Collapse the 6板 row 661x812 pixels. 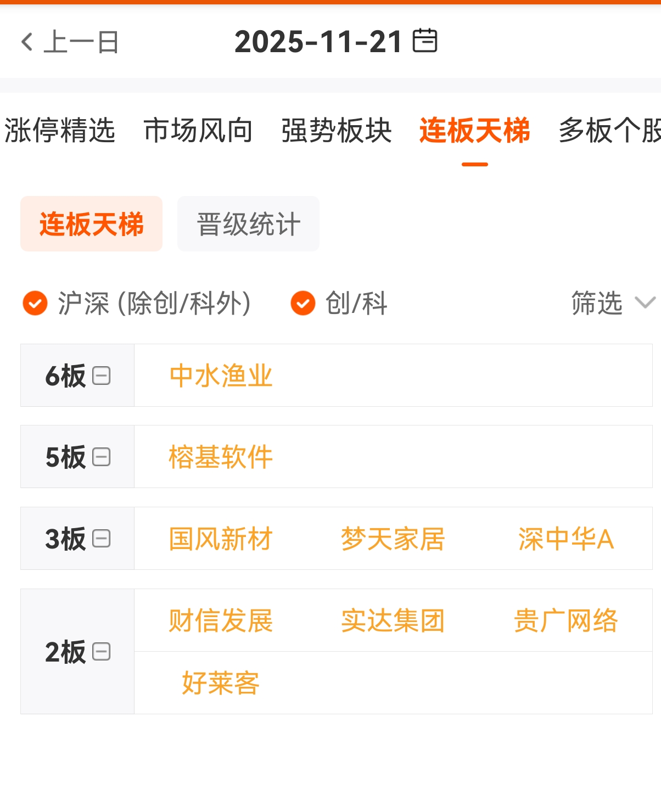point(102,376)
